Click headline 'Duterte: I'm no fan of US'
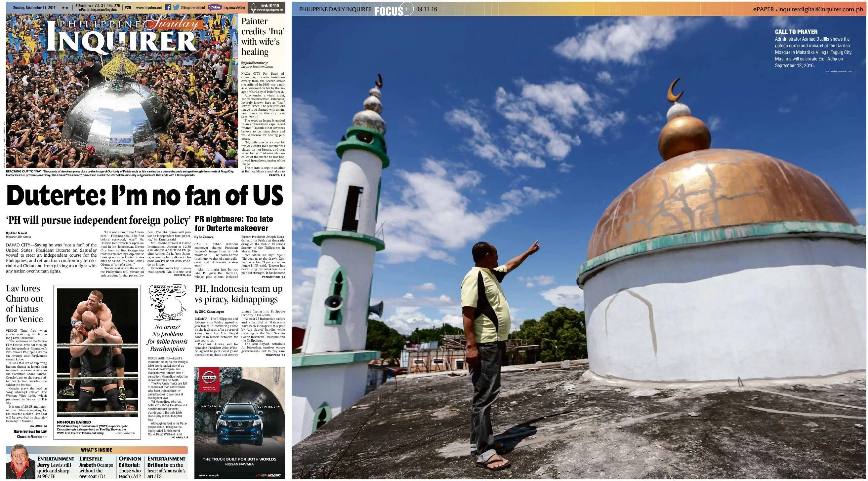The image size is (868, 481). (145, 195)
